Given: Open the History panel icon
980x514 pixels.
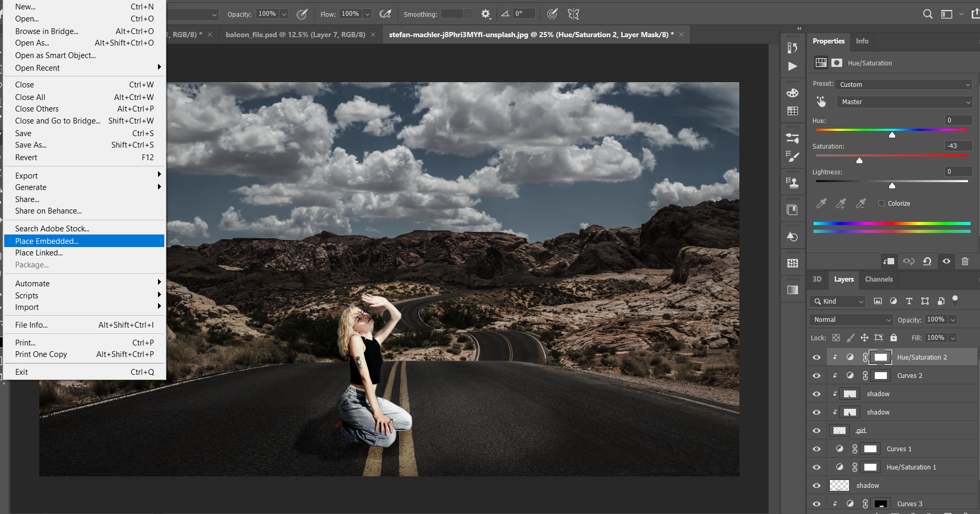Looking at the screenshot, I should point(793,48).
